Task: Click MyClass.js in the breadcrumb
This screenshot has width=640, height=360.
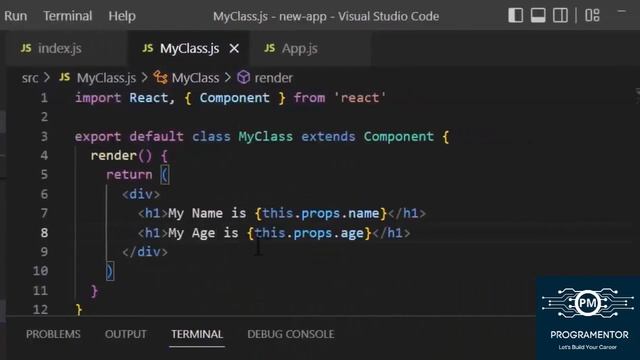Action: [x=107, y=78]
